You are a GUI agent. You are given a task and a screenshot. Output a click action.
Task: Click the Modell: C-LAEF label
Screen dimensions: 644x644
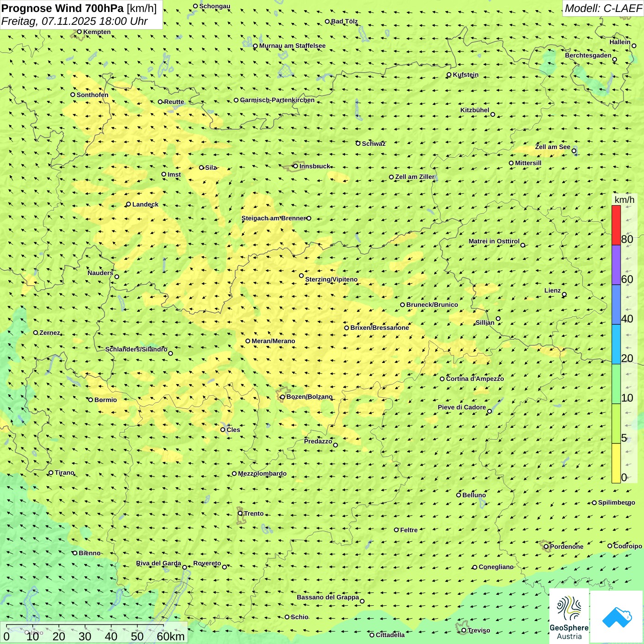603,8
